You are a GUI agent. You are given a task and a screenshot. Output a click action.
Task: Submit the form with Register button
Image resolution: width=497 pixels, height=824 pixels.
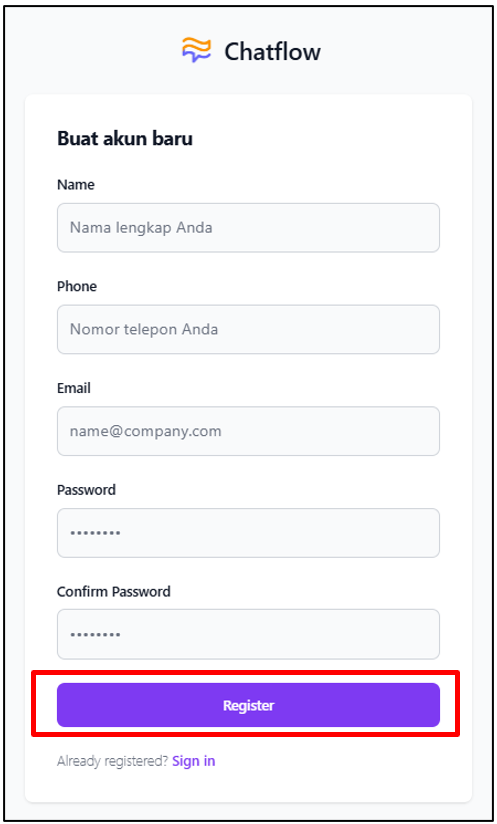point(248,705)
